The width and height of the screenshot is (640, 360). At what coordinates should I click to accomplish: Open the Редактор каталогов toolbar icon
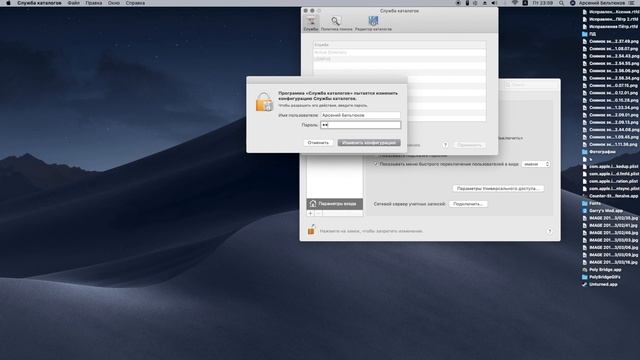pos(373,23)
